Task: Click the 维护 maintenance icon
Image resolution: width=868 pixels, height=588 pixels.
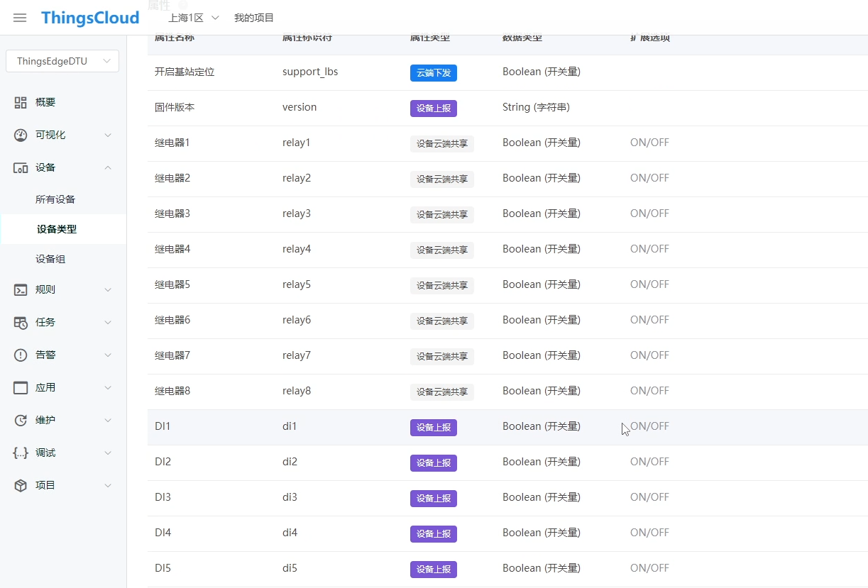Action: [21, 420]
